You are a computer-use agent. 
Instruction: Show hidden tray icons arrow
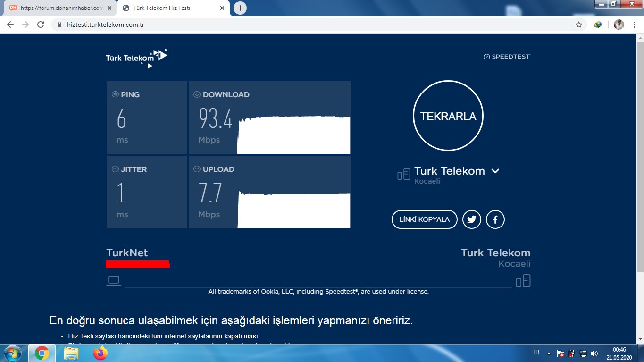coord(549,353)
